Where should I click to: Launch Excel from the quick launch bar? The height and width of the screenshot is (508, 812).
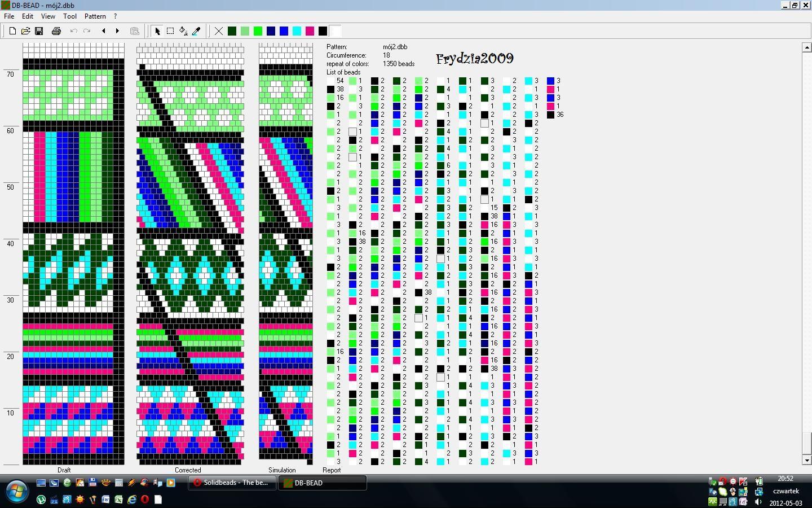pos(118,500)
